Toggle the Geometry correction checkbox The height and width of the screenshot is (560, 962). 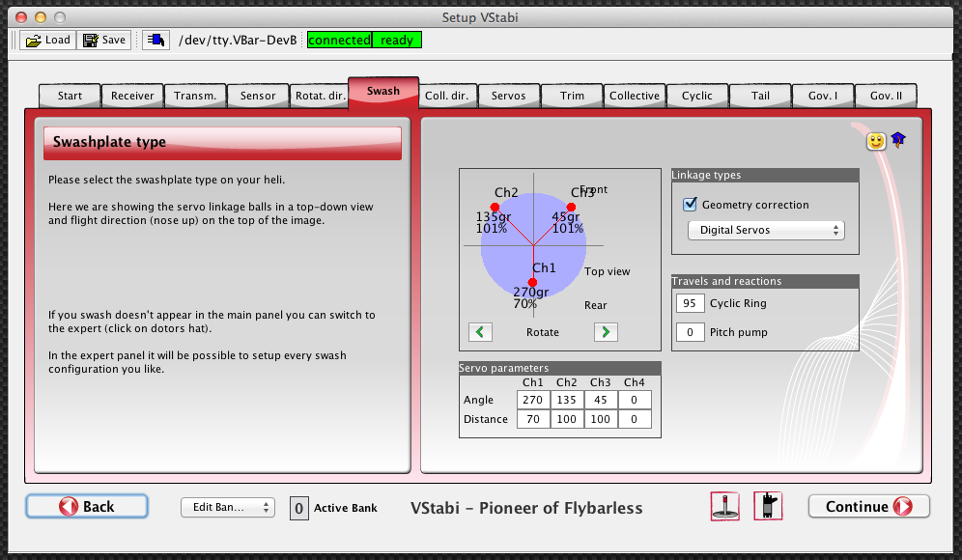[x=690, y=205]
